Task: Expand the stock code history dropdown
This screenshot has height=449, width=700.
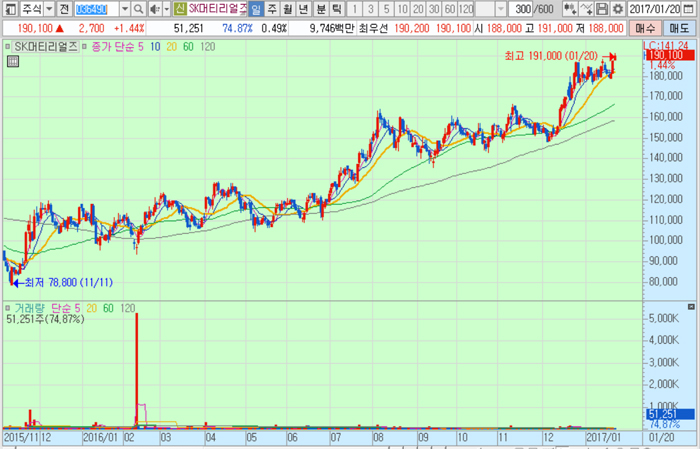Action: point(123,9)
